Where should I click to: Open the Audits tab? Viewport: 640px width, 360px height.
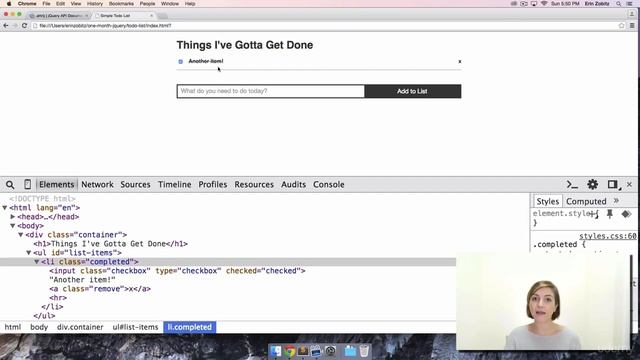(293, 184)
